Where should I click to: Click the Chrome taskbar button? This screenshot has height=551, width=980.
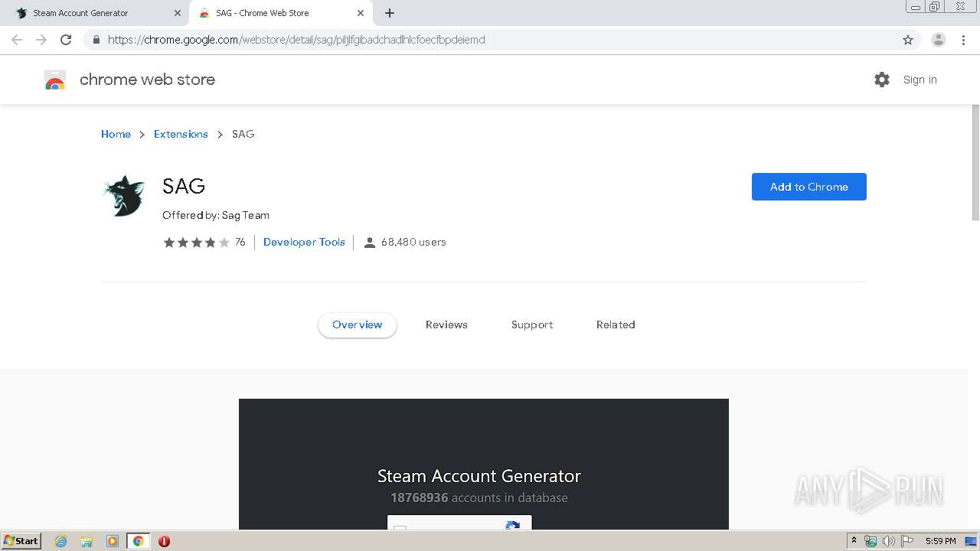138,541
